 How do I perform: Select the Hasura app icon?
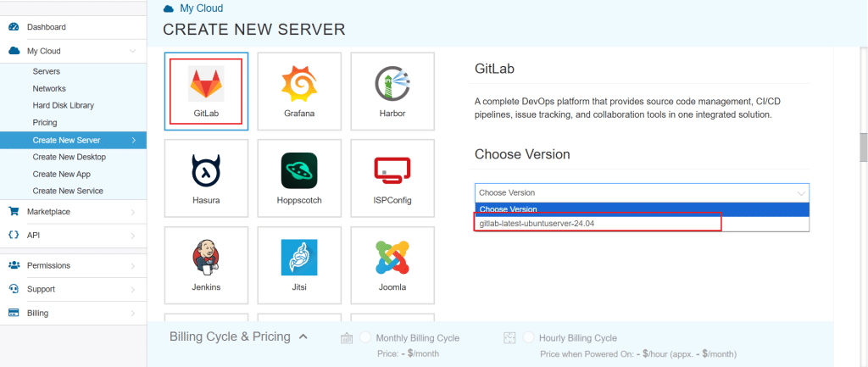click(206, 170)
